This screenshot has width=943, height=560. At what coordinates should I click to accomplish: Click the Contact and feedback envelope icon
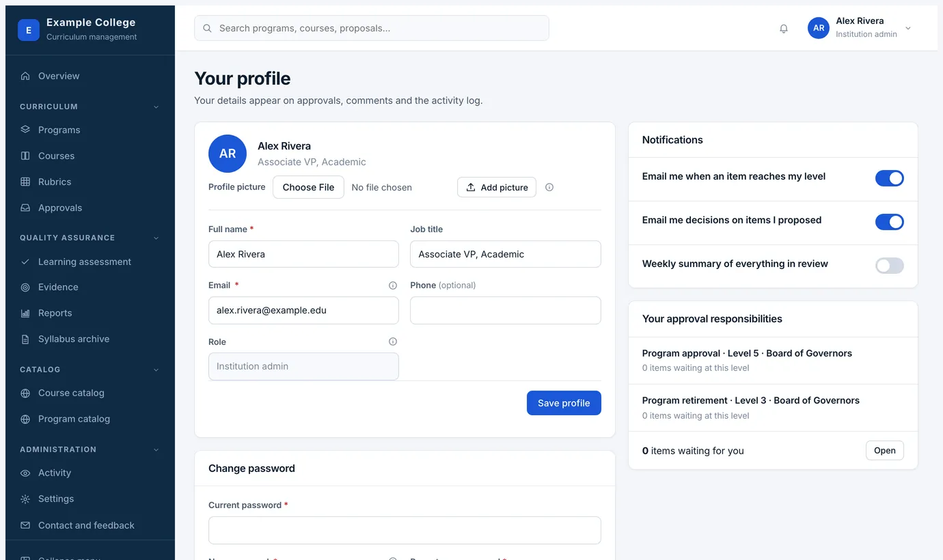click(x=25, y=525)
